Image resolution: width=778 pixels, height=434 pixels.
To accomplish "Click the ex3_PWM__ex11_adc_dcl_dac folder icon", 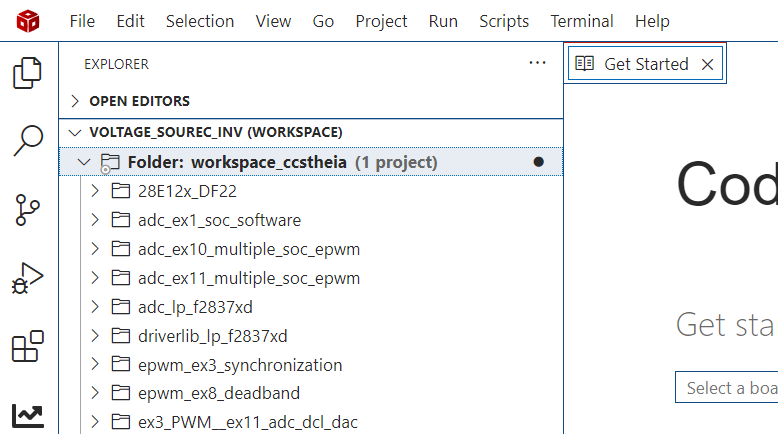I will pyautogui.click(x=121, y=422).
